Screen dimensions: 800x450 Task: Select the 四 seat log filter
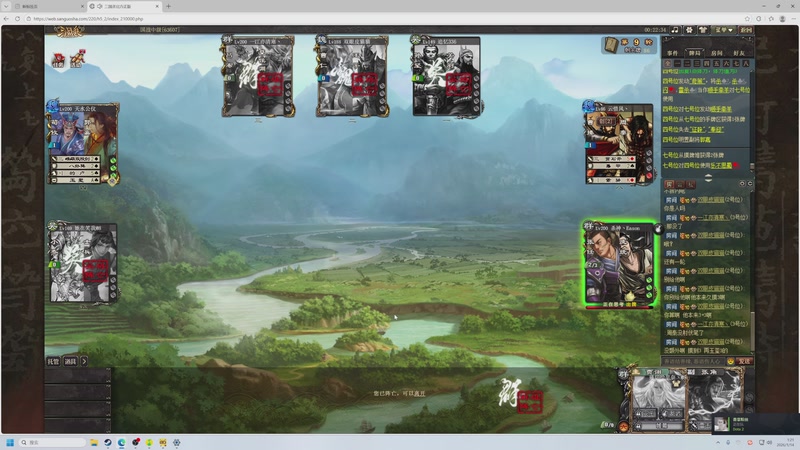pyautogui.click(x=707, y=64)
